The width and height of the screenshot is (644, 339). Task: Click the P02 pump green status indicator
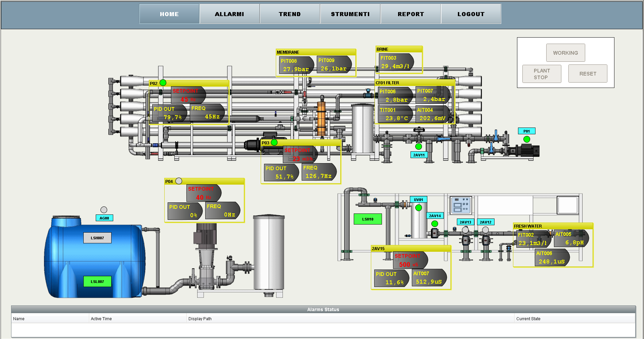pos(163,83)
